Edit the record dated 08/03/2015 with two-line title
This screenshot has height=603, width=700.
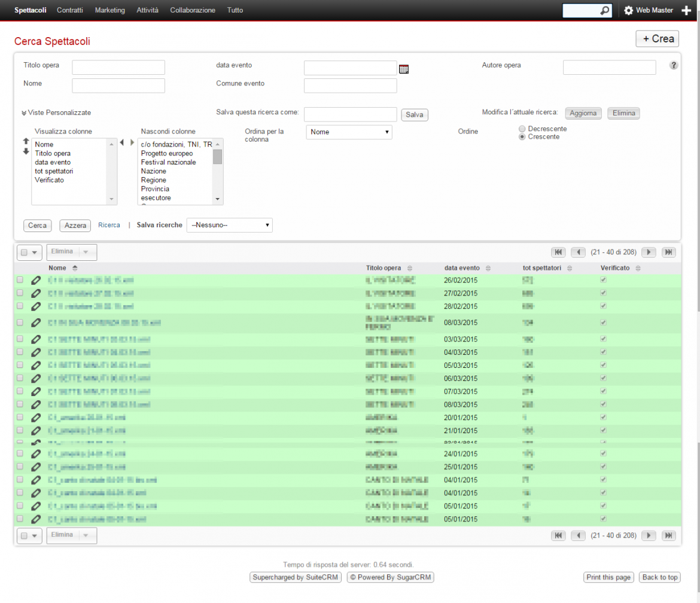[36, 322]
